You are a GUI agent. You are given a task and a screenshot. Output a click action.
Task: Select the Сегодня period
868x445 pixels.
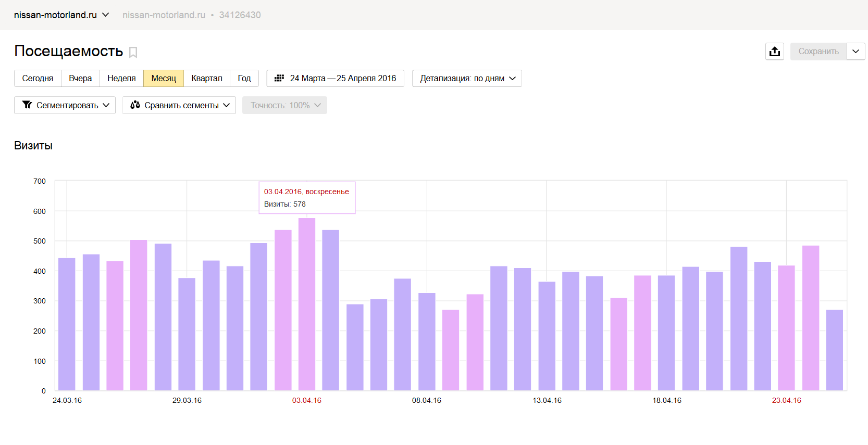pyautogui.click(x=38, y=79)
